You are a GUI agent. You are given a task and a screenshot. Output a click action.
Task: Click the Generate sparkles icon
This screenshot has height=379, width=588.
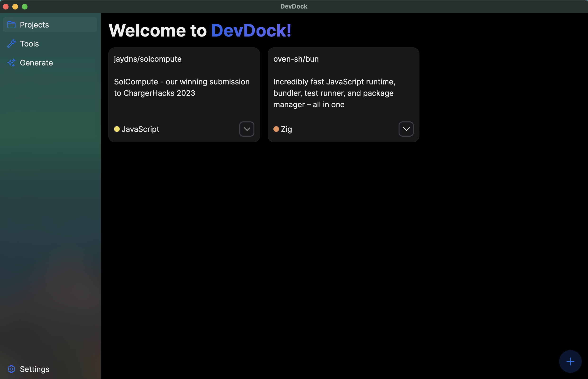[x=11, y=63]
